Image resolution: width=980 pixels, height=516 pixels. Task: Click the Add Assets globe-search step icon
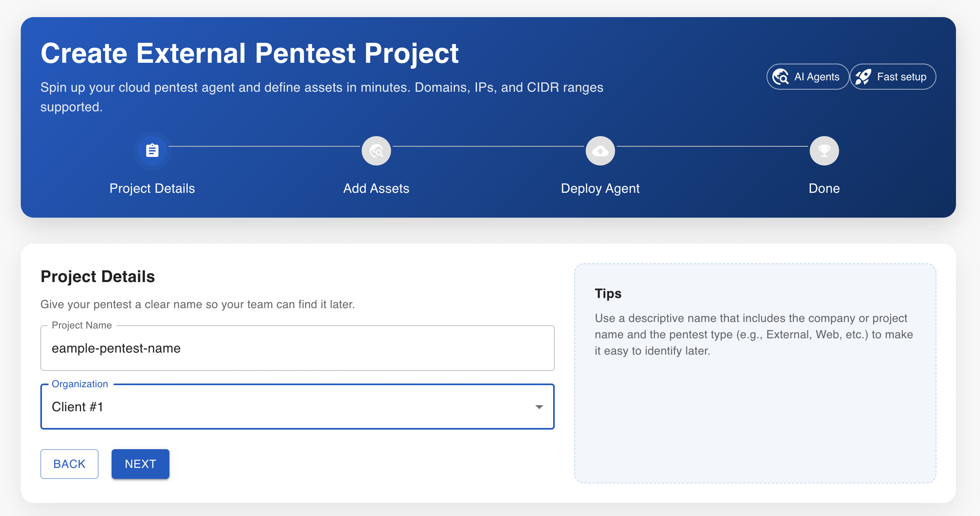pos(376,151)
